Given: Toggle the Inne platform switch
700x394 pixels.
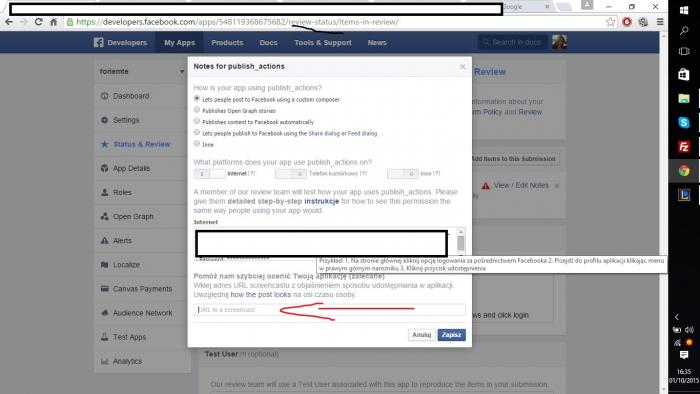Looking at the screenshot, I should click(x=403, y=174).
